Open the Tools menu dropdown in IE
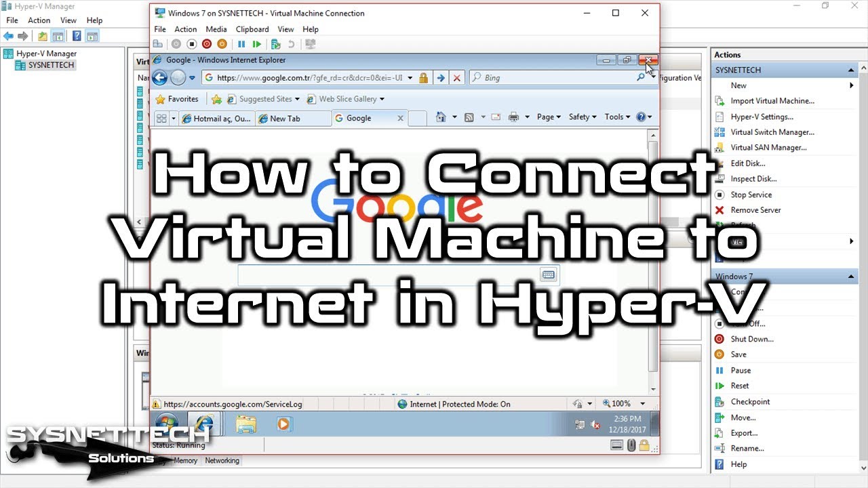 point(617,117)
